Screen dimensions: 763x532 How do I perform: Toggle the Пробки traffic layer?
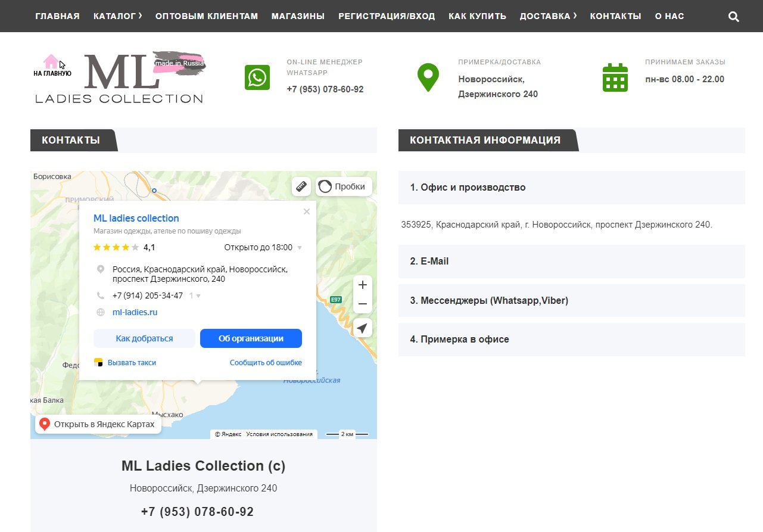(344, 186)
